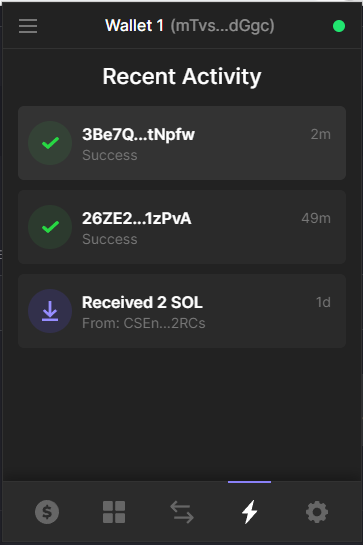Click the Recent Activity heading
The width and height of the screenshot is (363, 545).
point(182,76)
